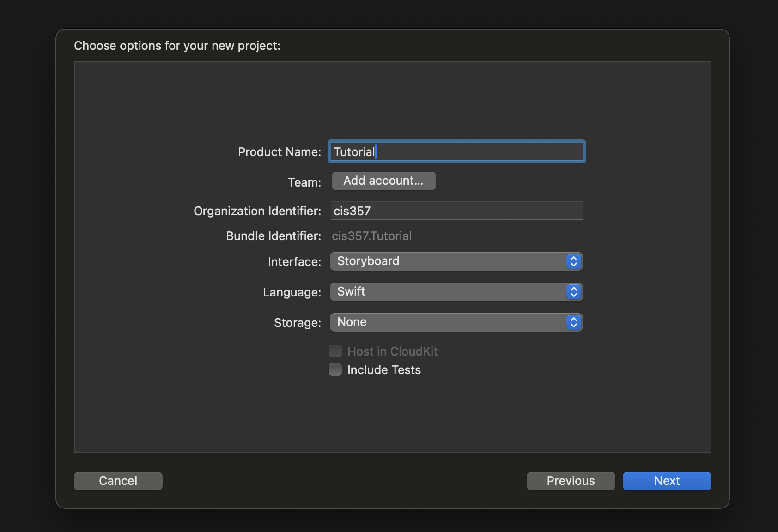Screen dimensions: 778x532
Task: Click the Add account... button
Action: [x=383, y=181]
